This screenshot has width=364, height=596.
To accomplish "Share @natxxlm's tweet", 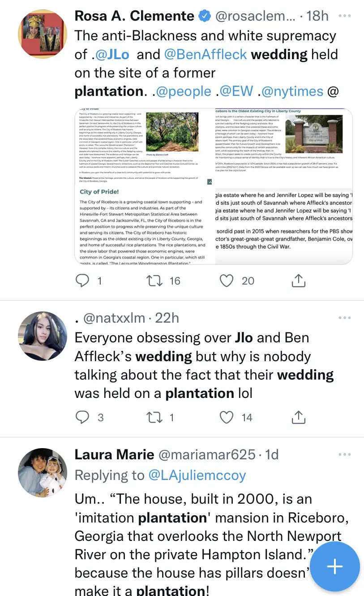I will [x=298, y=417].
